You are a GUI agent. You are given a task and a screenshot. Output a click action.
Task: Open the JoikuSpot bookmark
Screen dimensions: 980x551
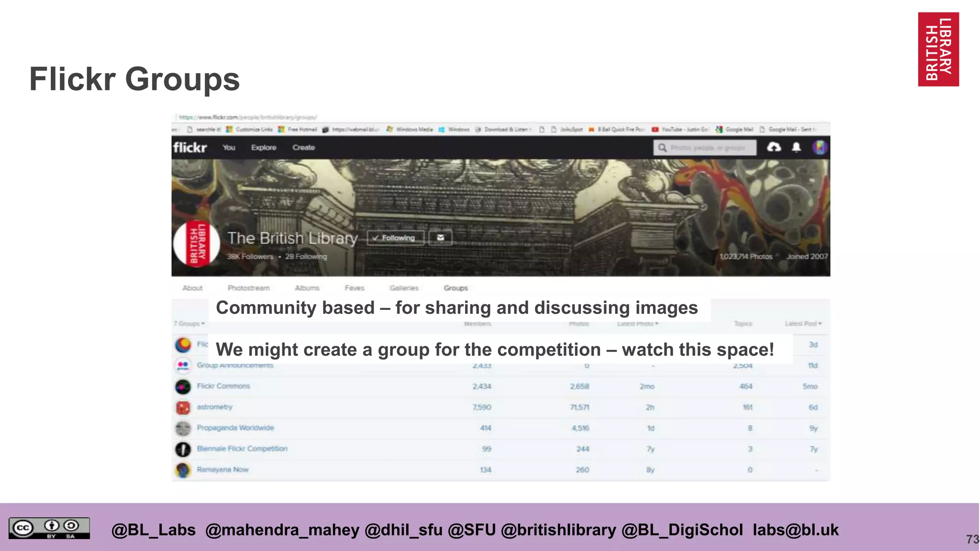coord(567,130)
